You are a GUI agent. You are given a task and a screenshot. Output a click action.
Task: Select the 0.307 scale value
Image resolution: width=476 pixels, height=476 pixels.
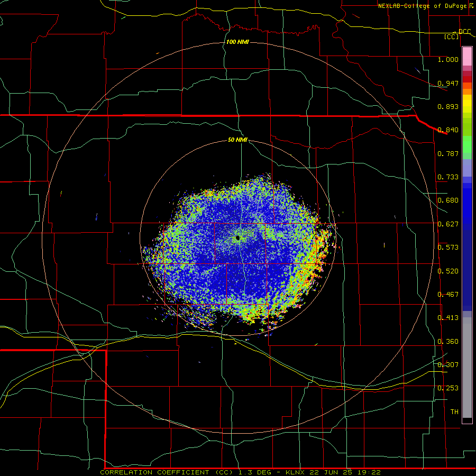[448, 365]
